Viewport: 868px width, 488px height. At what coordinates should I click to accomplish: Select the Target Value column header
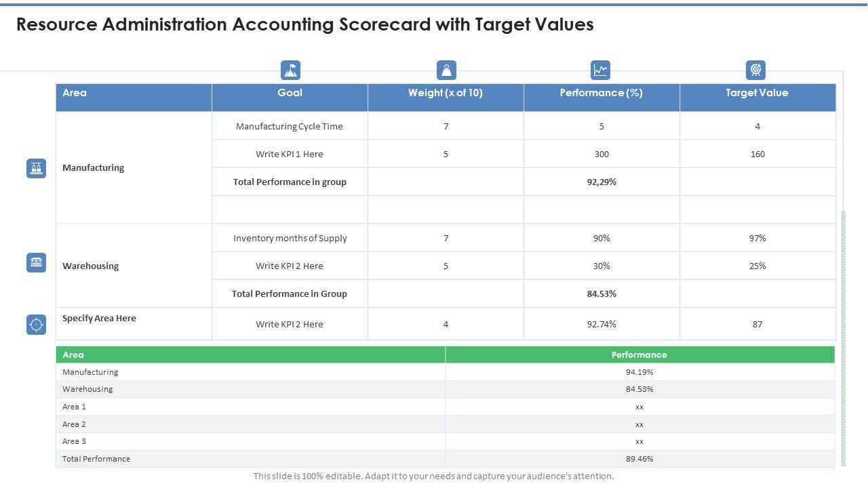[x=757, y=93]
